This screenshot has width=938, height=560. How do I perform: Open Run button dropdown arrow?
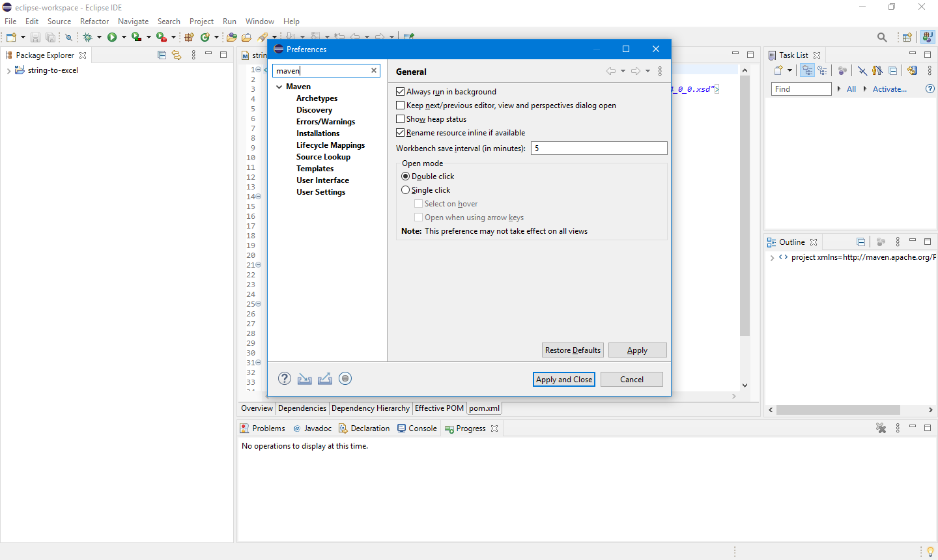[124, 37]
